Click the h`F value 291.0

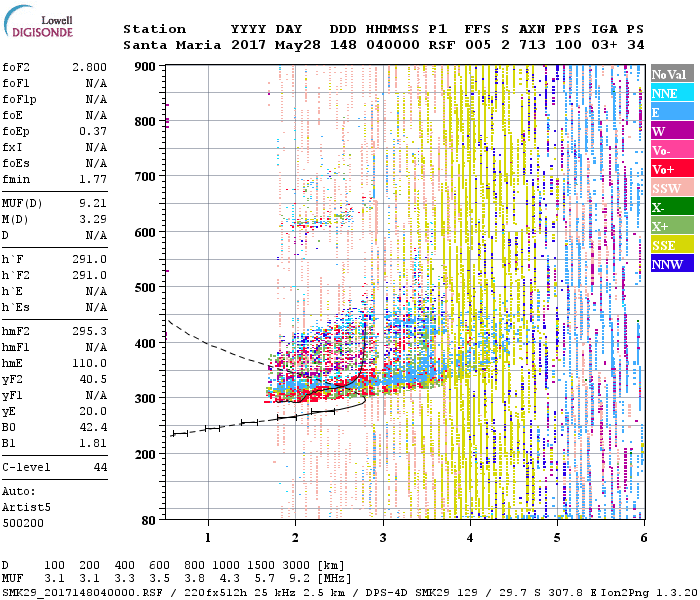tap(90, 259)
